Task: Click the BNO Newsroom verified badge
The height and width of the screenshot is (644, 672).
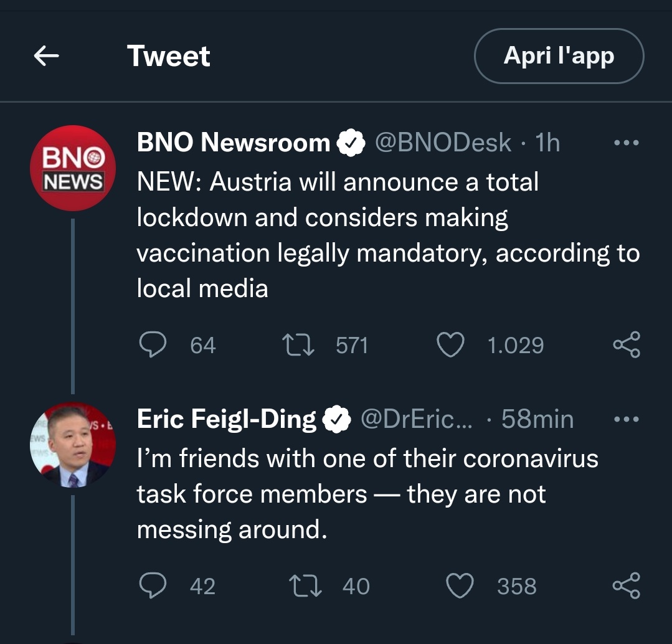Action: [x=350, y=143]
